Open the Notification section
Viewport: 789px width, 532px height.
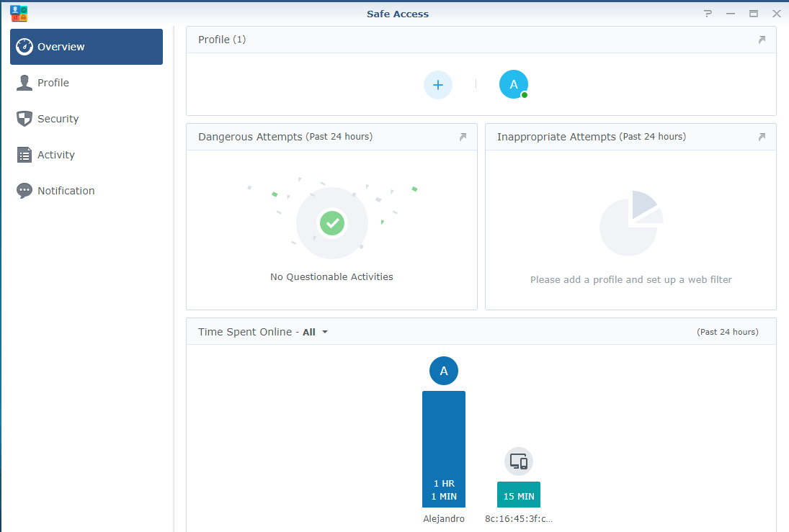66,191
